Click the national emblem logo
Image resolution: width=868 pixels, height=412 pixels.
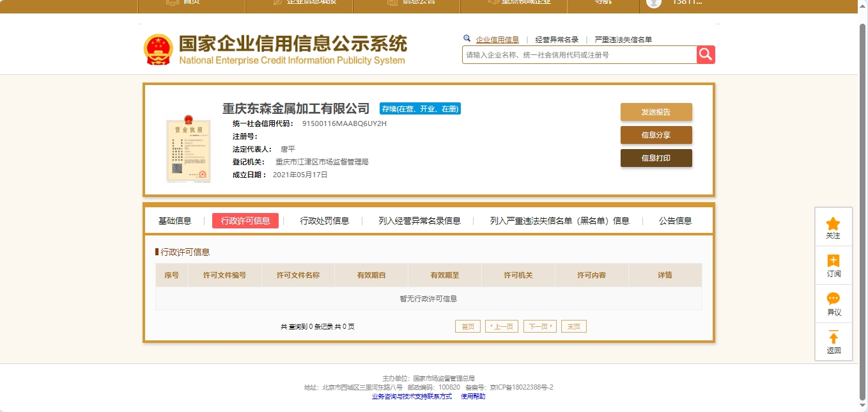(x=158, y=50)
